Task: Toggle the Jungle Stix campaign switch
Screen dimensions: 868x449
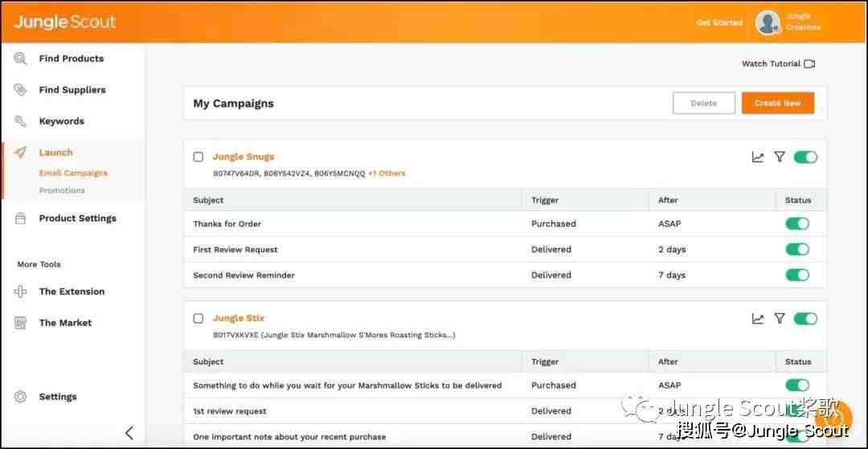Action: tap(805, 319)
